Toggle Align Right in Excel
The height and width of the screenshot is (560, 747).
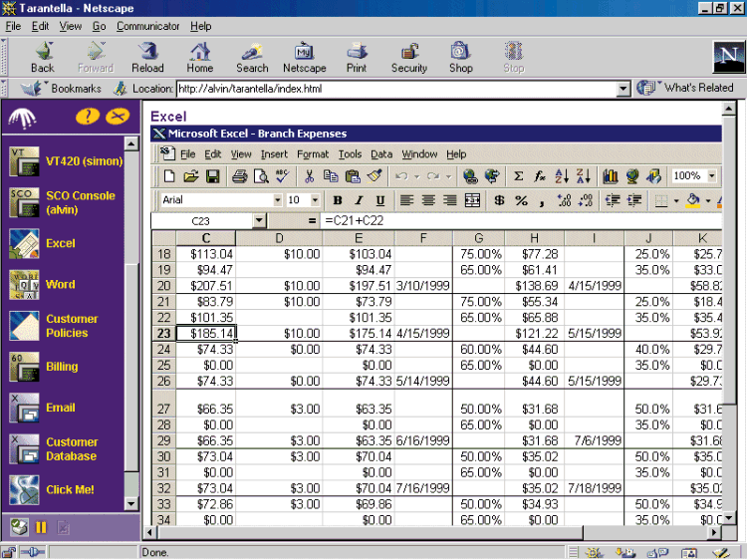pyautogui.click(x=450, y=200)
